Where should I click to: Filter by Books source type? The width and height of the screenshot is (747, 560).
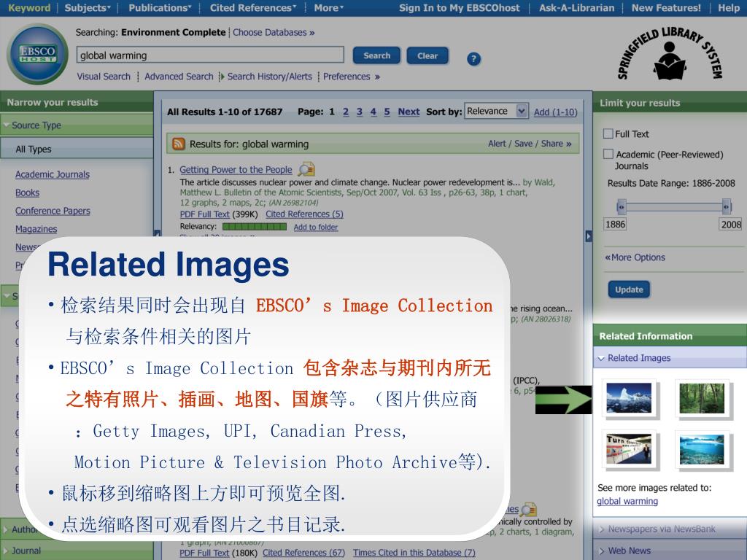pyautogui.click(x=27, y=192)
